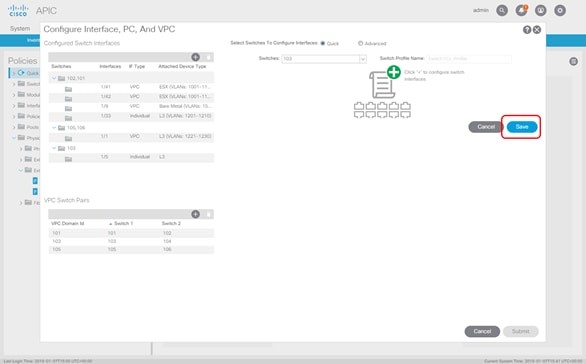
Task: Click the greyed Submit button
Action: [520, 331]
